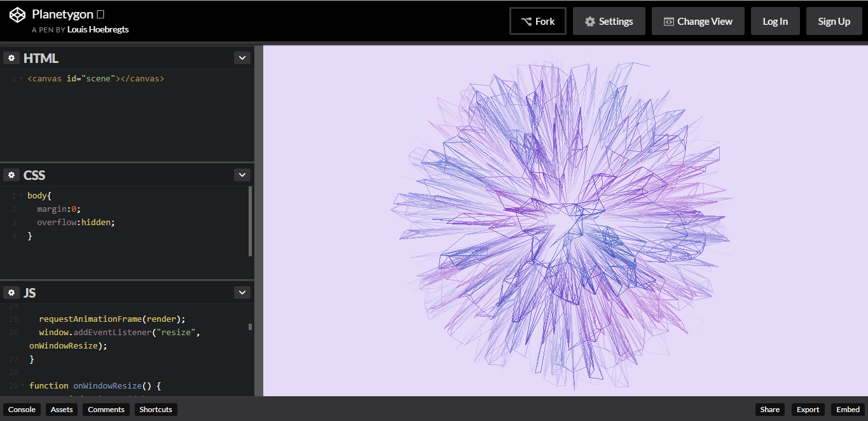This screenshot has height=421, width=868.
Task: Open Louis Hoebregts's profile link
Action: [x=98, y=29]
